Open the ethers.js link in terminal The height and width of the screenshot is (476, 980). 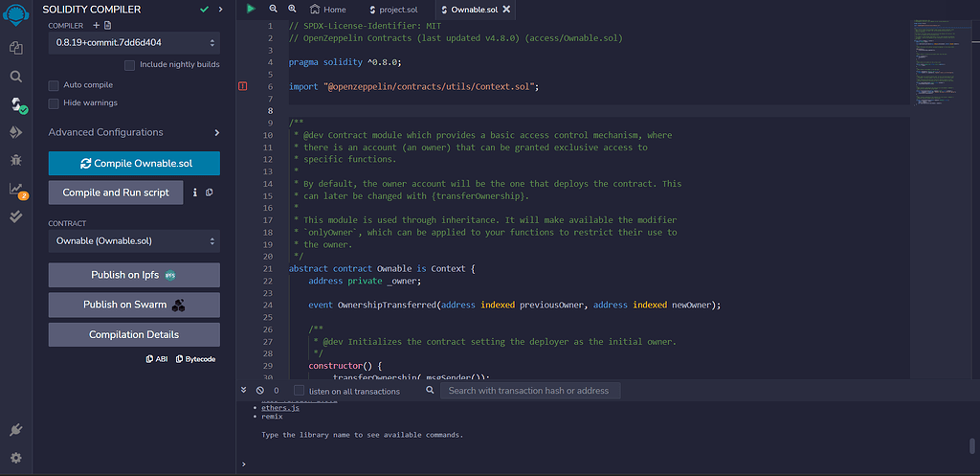click(280, 408)
